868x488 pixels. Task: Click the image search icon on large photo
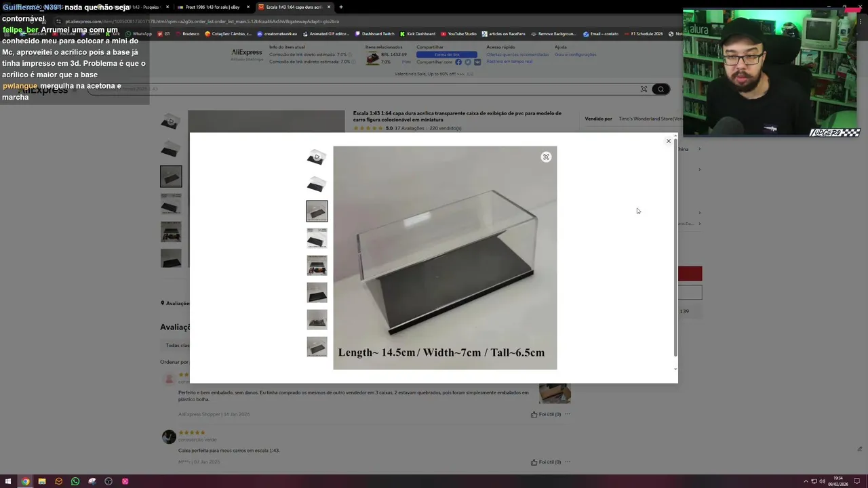tap(546, 157)
